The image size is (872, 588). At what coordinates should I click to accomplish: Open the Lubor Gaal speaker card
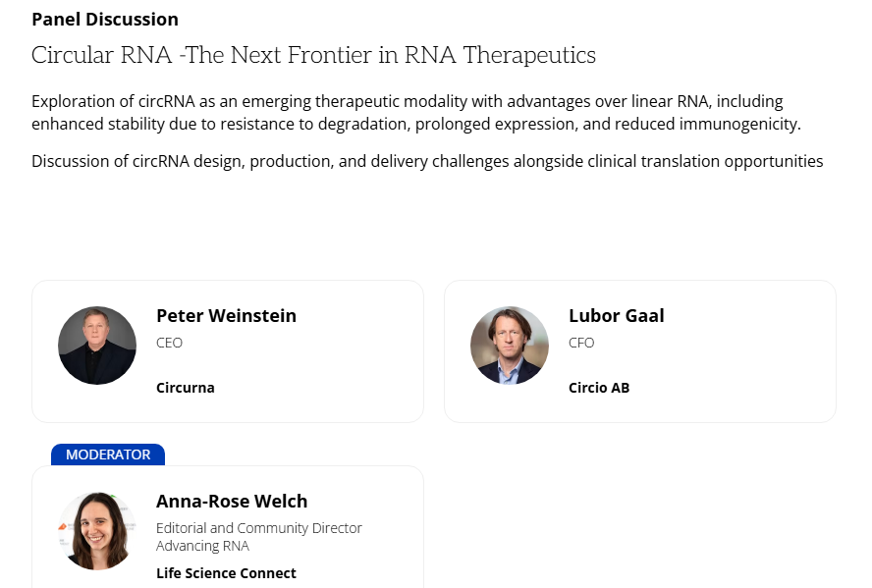pyautogui.click(x=640, y=351)
